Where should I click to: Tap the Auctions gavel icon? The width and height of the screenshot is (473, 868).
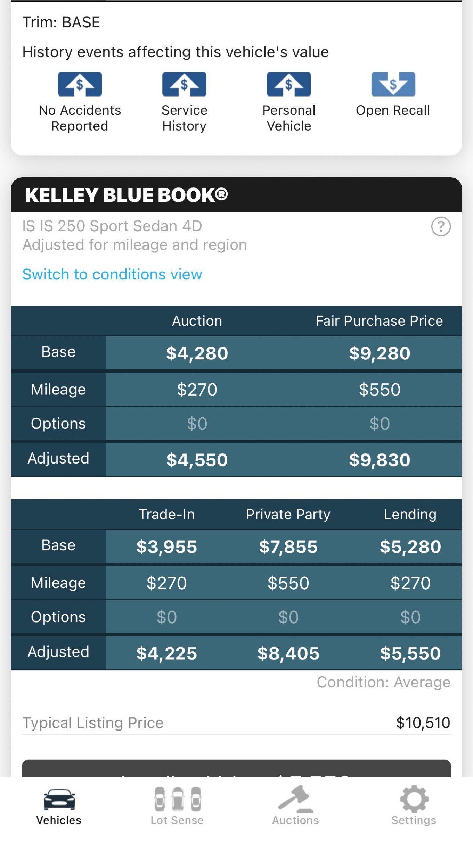[295, 799]
